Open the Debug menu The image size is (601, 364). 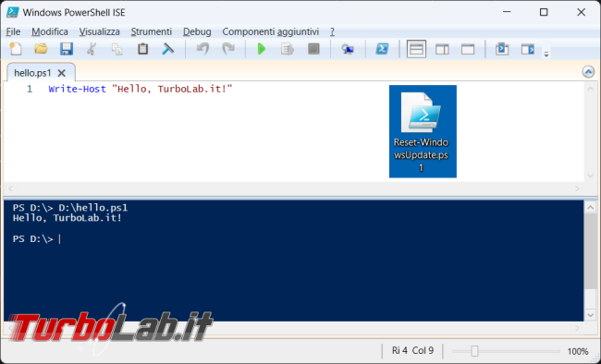click(197, 31)
